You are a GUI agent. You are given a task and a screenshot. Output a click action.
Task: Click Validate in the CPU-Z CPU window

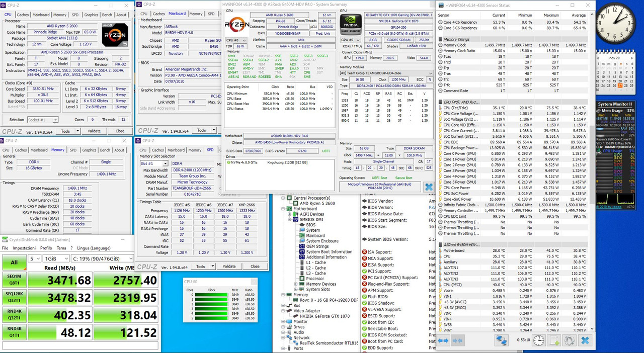point(94,131)
